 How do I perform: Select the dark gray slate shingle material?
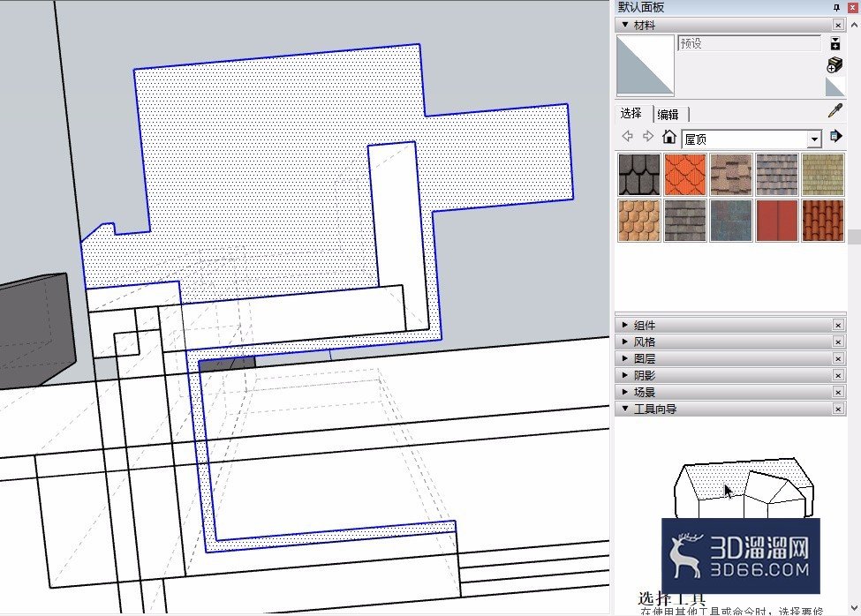(x=639, y=175)
